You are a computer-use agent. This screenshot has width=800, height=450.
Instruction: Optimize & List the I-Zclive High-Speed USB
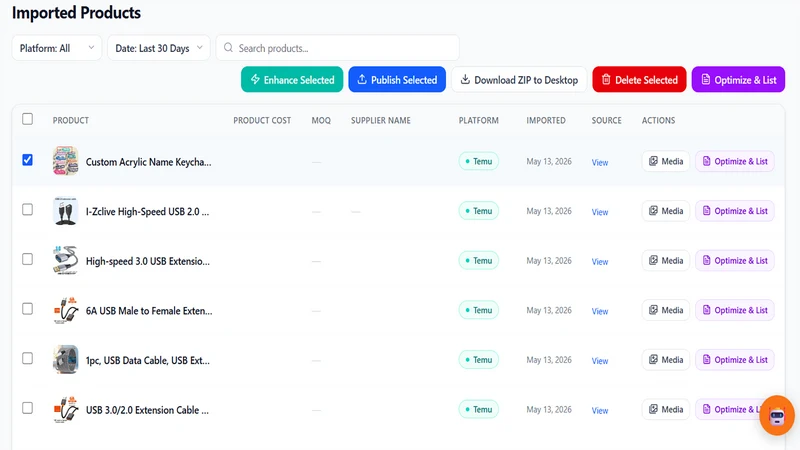coord(735,211)
